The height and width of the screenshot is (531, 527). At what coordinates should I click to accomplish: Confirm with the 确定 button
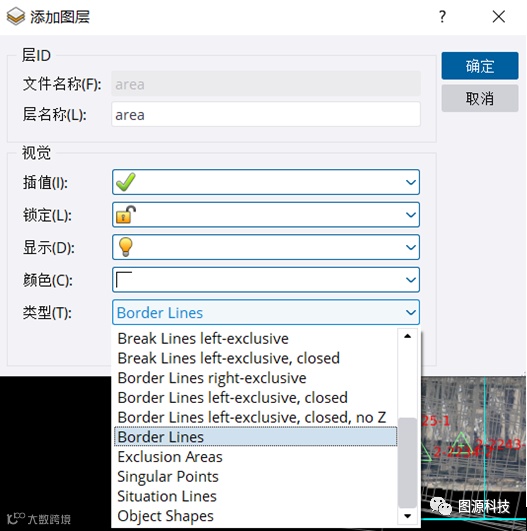(480, 66)
